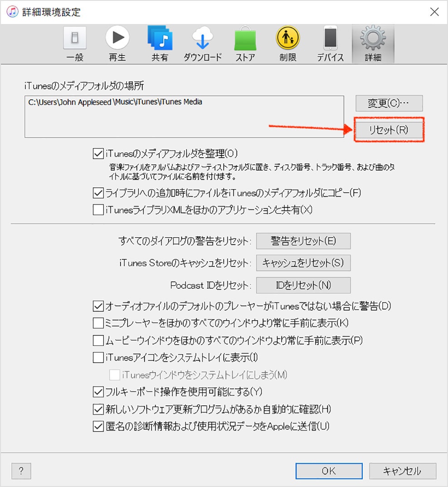This screenshot has width=448, height=487.
Task: Click the キャンセル button
Action: [x=403, y=471]
